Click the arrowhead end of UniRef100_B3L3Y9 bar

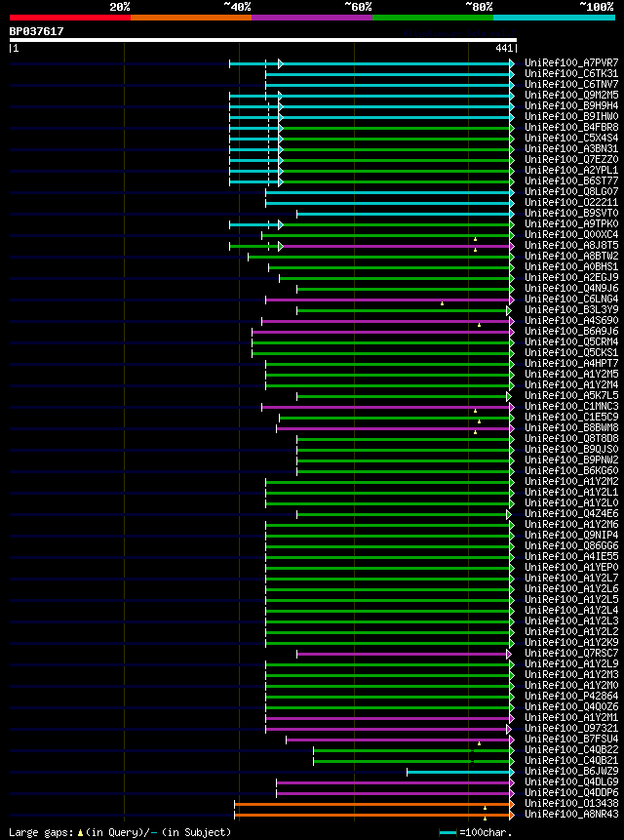pyautogui.click(x=509, y=310)
